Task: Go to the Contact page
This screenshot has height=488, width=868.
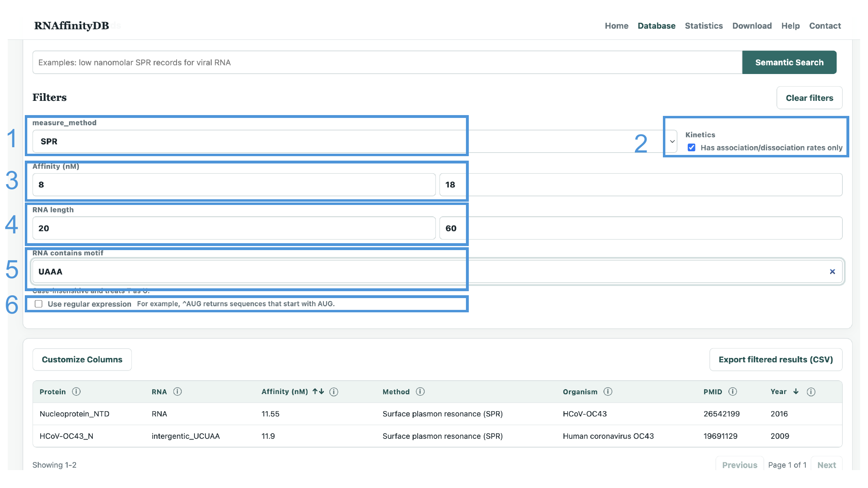Action: click(x=825, y=26)
